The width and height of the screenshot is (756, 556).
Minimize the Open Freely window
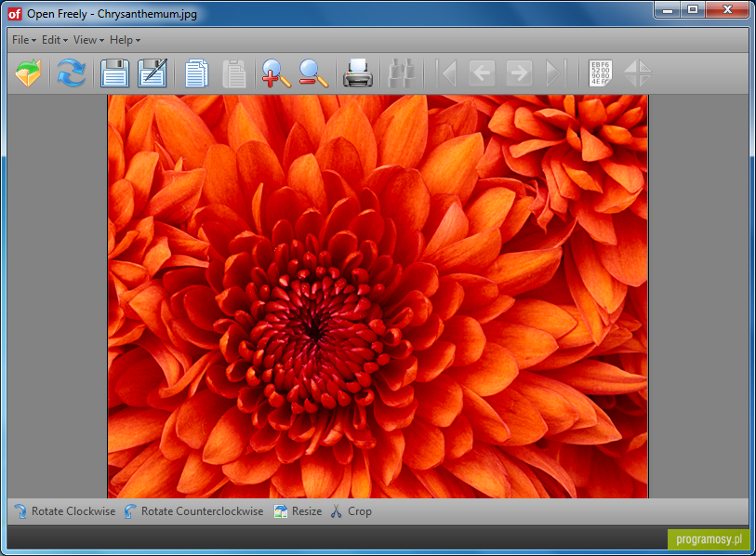668,10
